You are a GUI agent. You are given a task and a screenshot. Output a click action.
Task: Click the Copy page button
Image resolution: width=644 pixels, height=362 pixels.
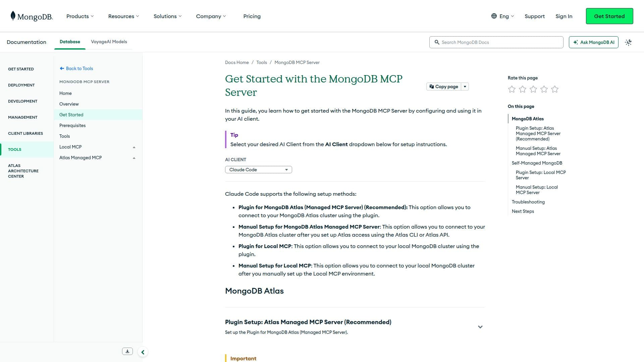444,86
